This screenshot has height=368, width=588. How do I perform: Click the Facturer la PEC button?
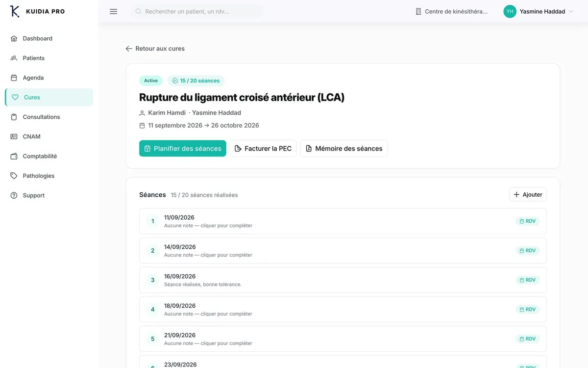[x=263, y=148]
